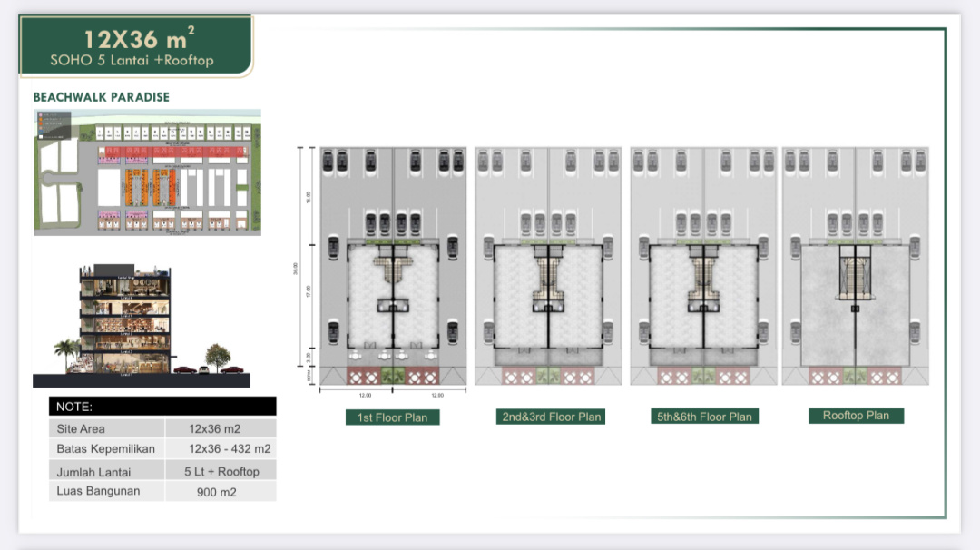This screenshot has width=980, height=550.
Task: Click the 900 m2 Luas Bangunan value
Action: click(x=216, y=492)
